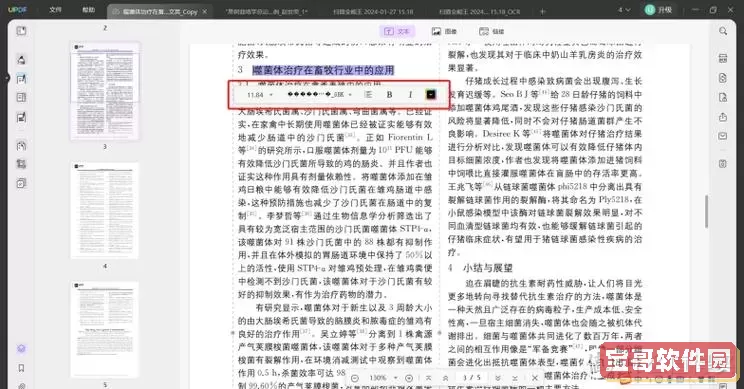Image resolution: width=744 pixels, height=389 pixels.
Task: Zoom in with the plus button
Action: click(409, 378)
